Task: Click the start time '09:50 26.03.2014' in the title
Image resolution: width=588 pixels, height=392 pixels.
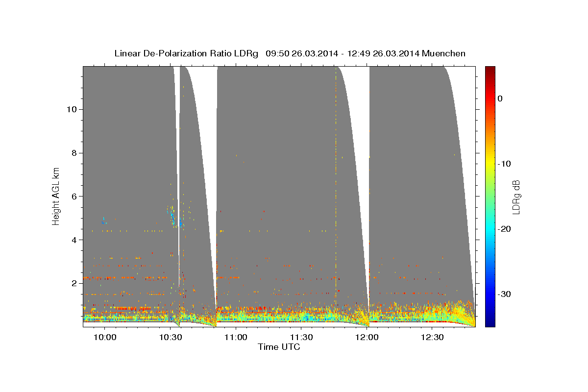Action: point(302,53)
